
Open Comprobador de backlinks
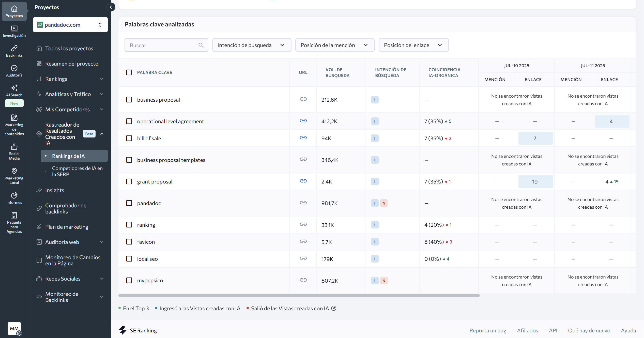pos(66,208)
